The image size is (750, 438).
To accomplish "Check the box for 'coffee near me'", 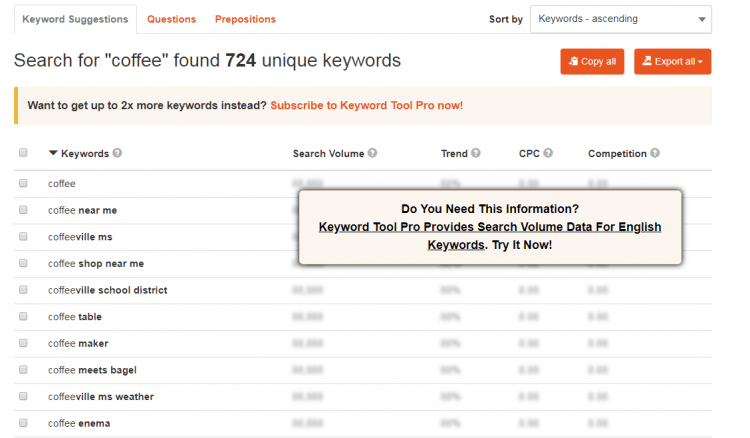I will coord(23,210).
